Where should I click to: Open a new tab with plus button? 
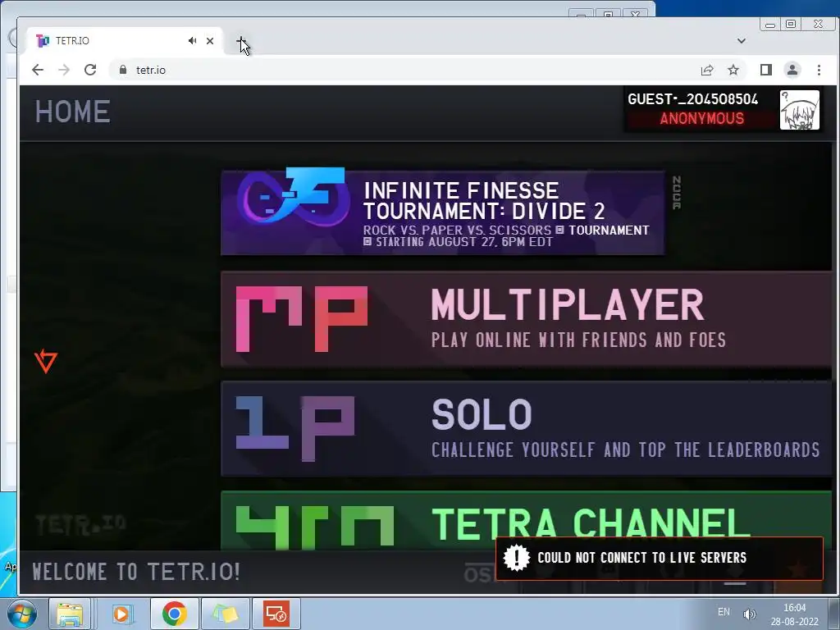click(x=242, y=41)
